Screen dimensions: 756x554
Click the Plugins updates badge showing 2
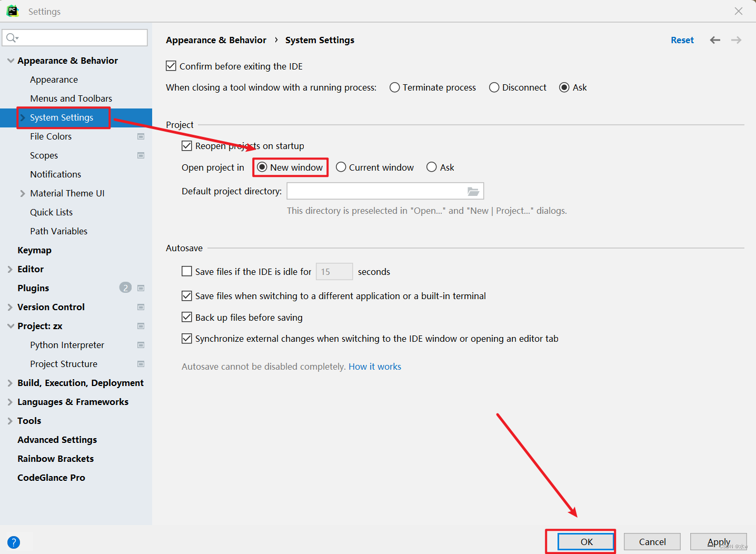coord(125,288)
